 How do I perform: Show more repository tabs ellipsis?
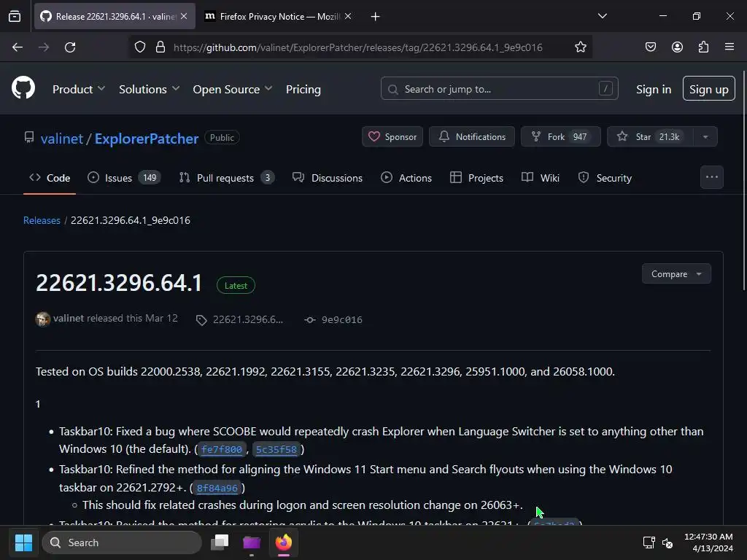712,177
